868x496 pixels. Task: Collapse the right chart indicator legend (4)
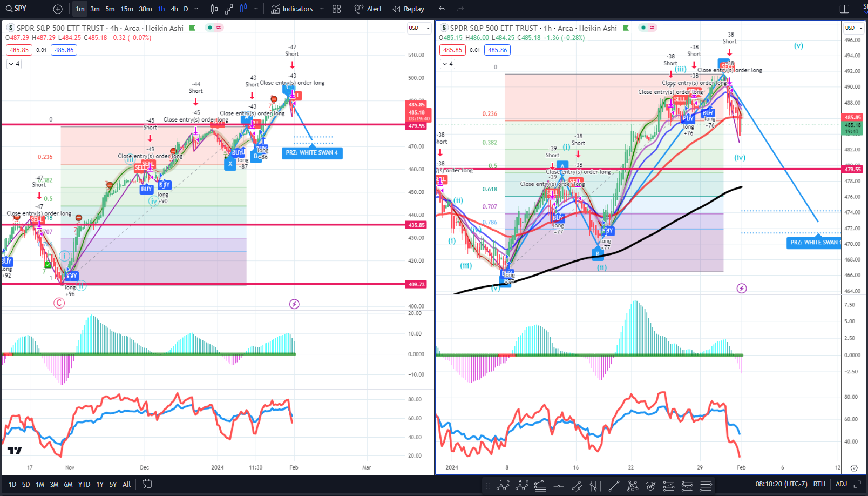[x=447, y=64]
